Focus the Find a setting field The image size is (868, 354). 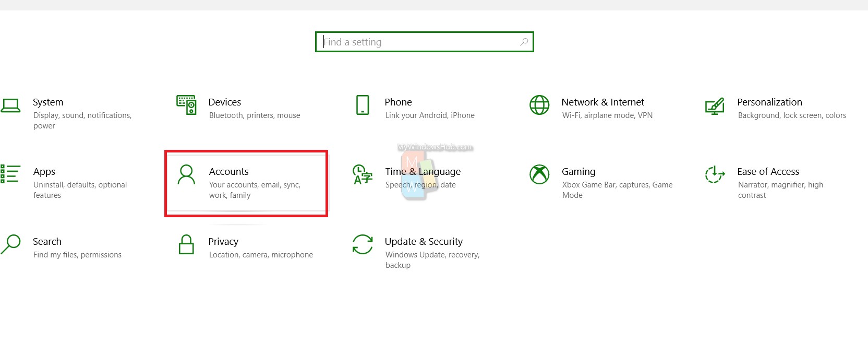pyautogui.click(x=425, y=42)
